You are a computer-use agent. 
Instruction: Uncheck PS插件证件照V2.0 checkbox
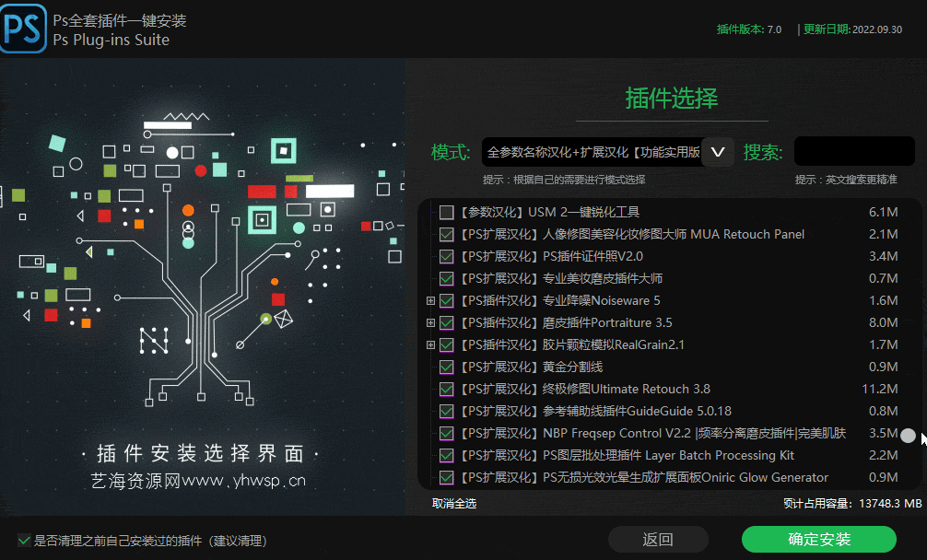click(x=446, y=256)
